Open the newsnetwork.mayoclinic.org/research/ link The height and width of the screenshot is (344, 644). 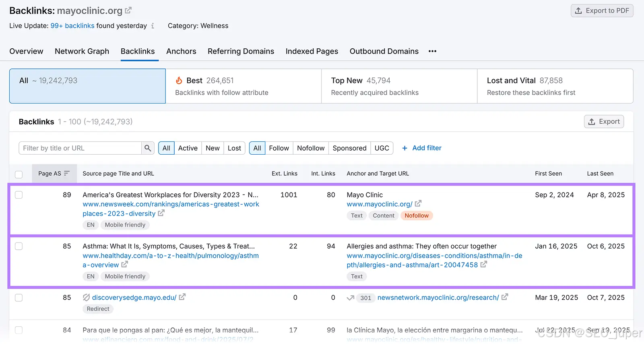[438, 297]
